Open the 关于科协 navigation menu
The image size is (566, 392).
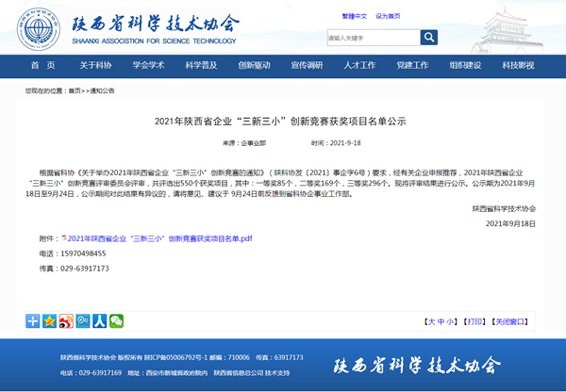coord(95,65)
